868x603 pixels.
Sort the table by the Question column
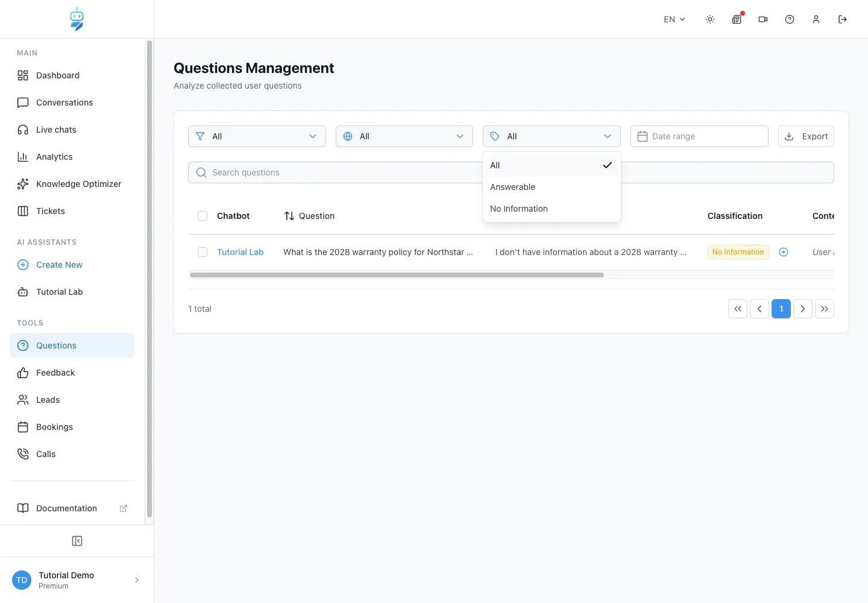point(309,216)
